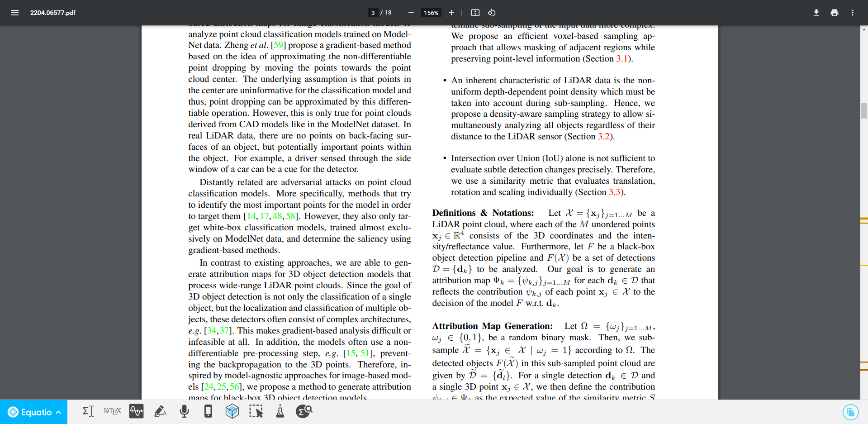Select the Equatio screenshot reader tool
The width and height of the screenshot is (868, 424).
(x=256, y=411)
